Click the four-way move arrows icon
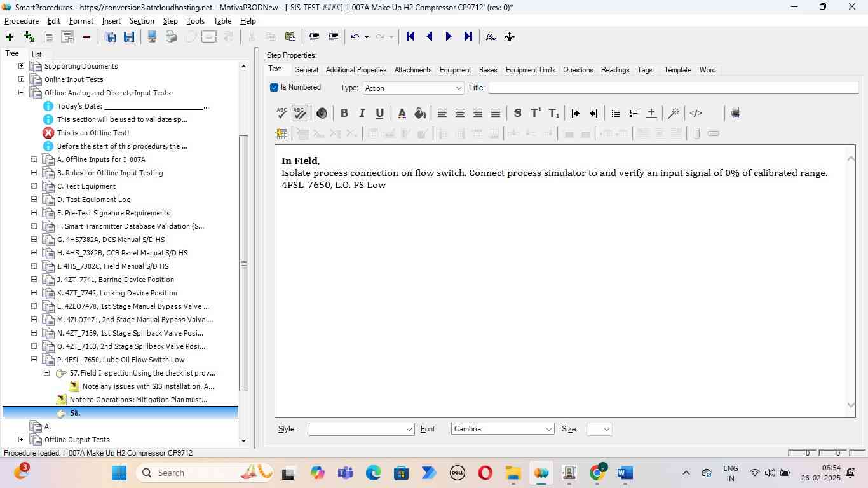This screenshot has height=488, width=868. (510, 37)
